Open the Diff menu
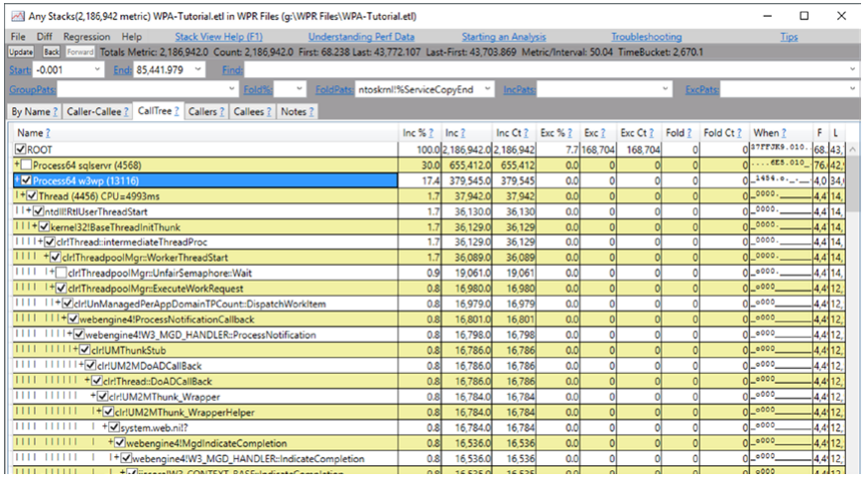Image resolution: width=868 pixels, height=481 pixels. pyautogui.click(x=45, y=37)
